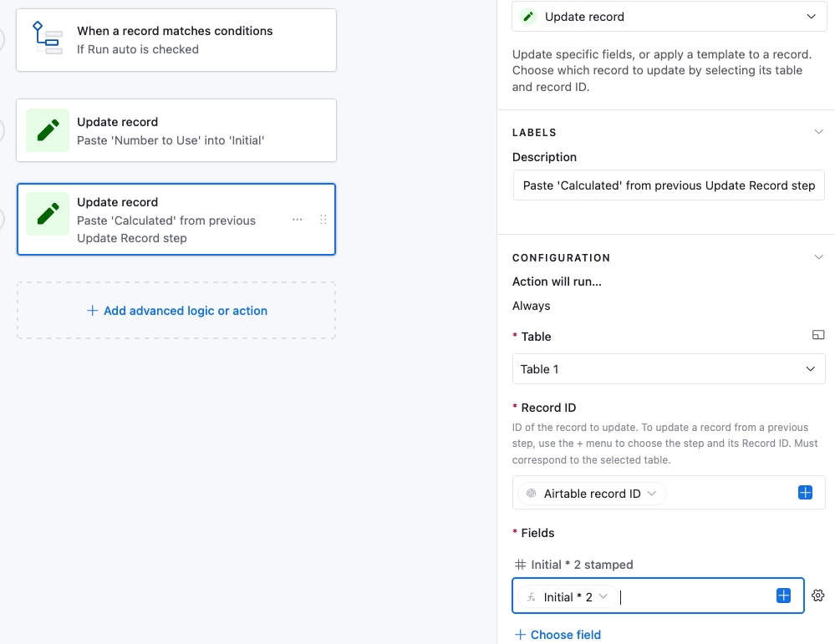The image size is (835, 644).
Task: Collapse the Labels section
Action: (818, 132)
